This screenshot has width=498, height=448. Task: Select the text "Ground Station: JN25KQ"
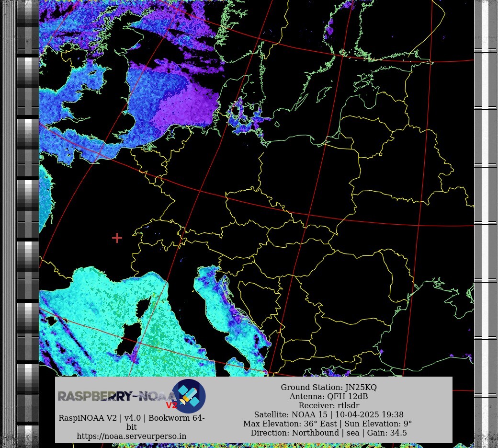[x=328, y=387]
